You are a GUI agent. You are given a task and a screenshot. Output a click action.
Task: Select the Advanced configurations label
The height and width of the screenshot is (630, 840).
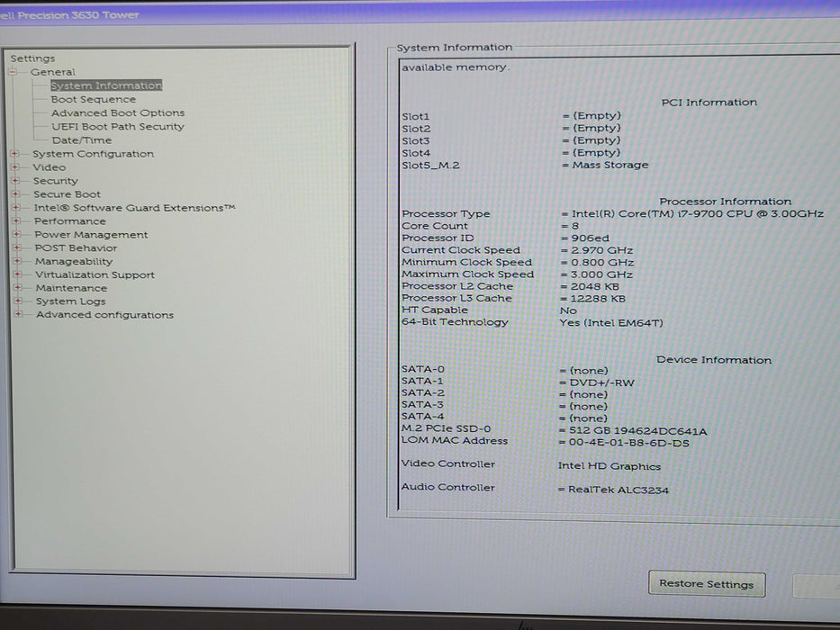[105, 315]
